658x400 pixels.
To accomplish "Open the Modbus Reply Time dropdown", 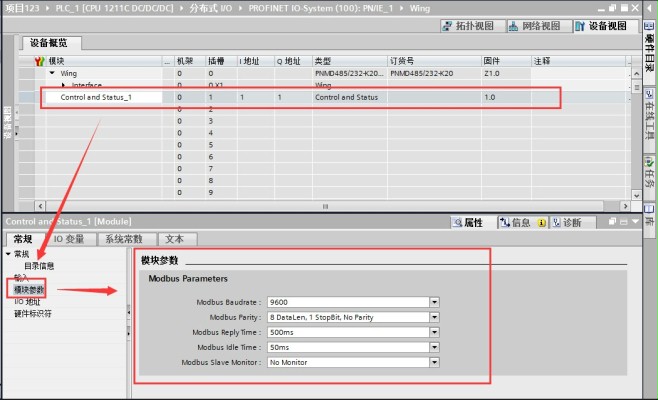I will [x=434, y=332].
